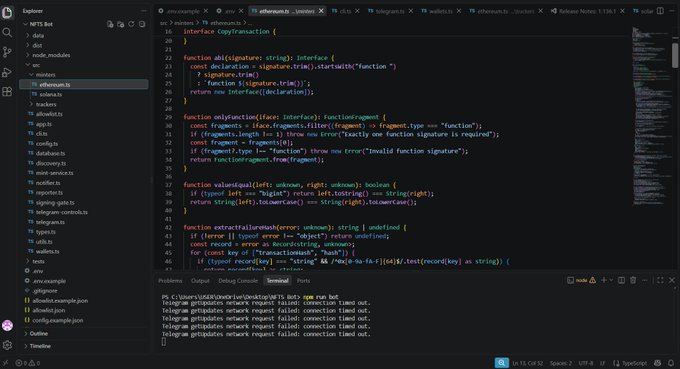Image resolution: width=680 pixels, height=369 pixels.
Task: Open the Run and Debug view
Action: pos(7,72)
